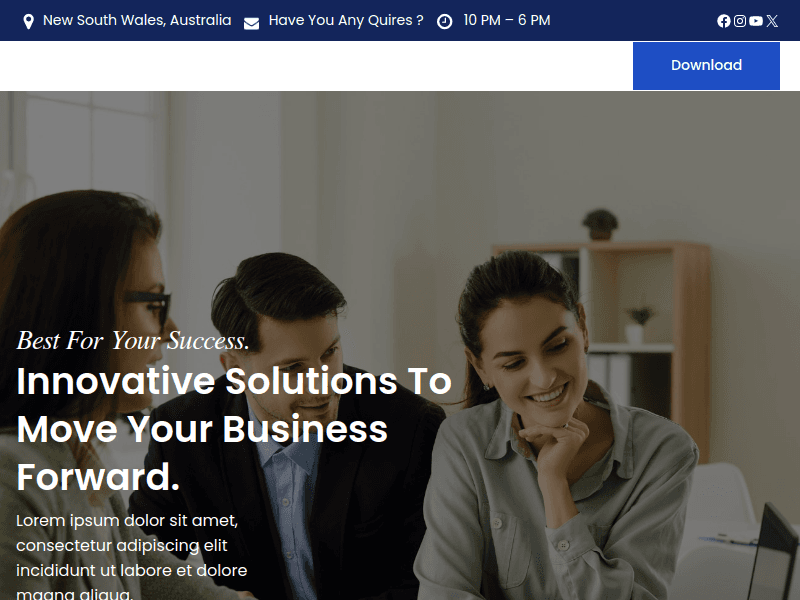The height and width of the screenshot is (600, 800).
Task: Open the Facebook social icon
Action: point(723,21)
